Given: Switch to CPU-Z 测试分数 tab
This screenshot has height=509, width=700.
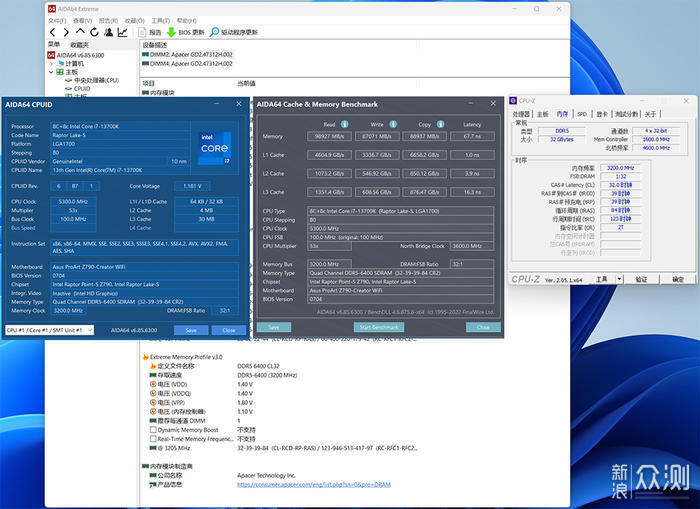Looking at the screenshot, I should coord(626,114).
